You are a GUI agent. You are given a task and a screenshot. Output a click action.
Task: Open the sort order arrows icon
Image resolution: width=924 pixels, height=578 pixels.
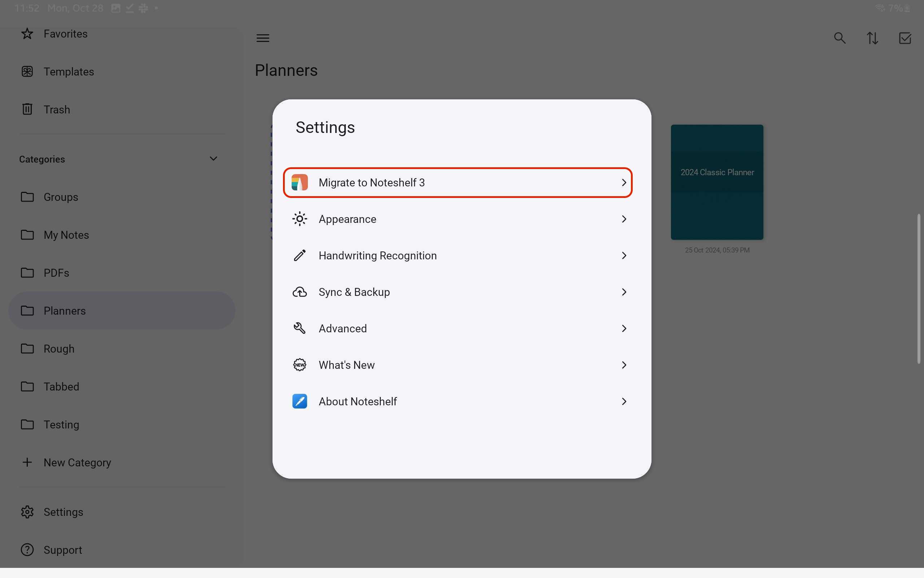pos(872,38)
